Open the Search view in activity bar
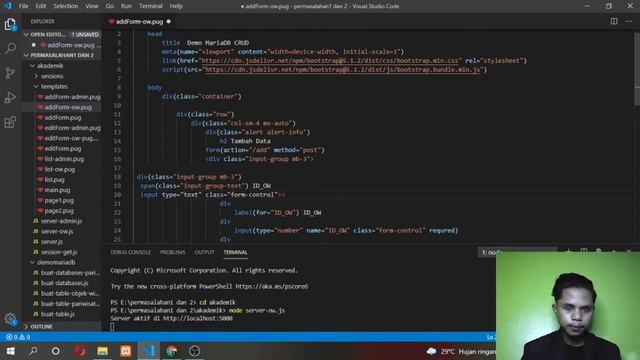 click(10, 49)
